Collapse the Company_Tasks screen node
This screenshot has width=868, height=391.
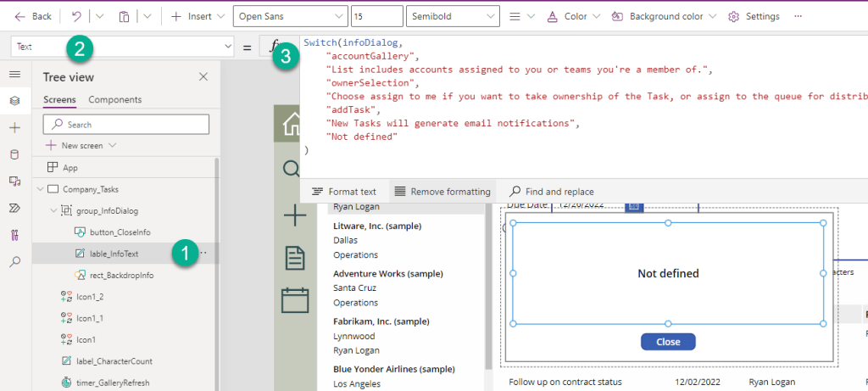coord(40,189)
